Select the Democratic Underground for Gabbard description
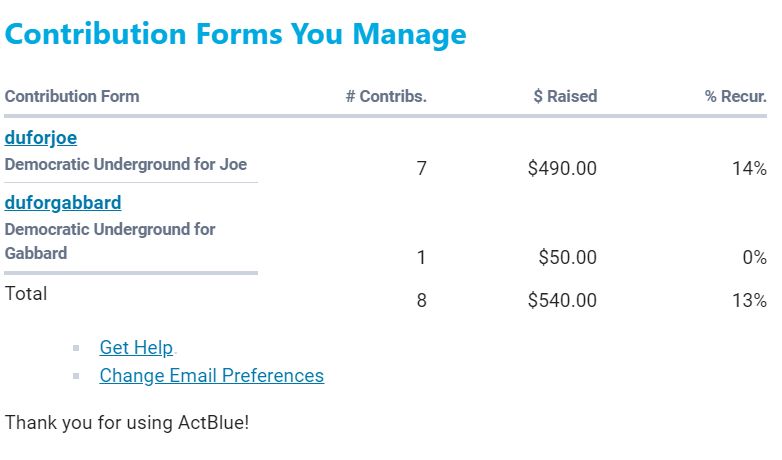 point(110,241)
